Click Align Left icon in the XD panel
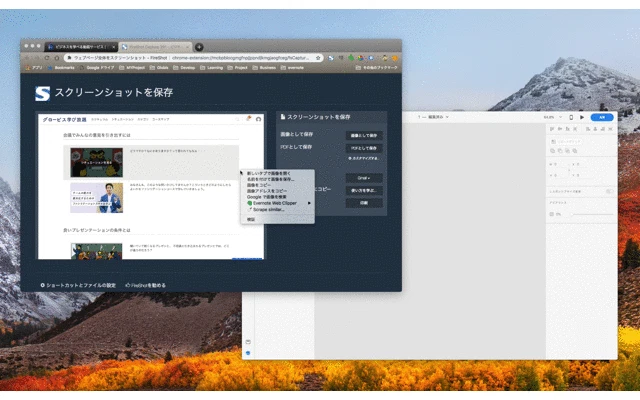This screenshot has width=640, height=400. (x=588, y=129)
